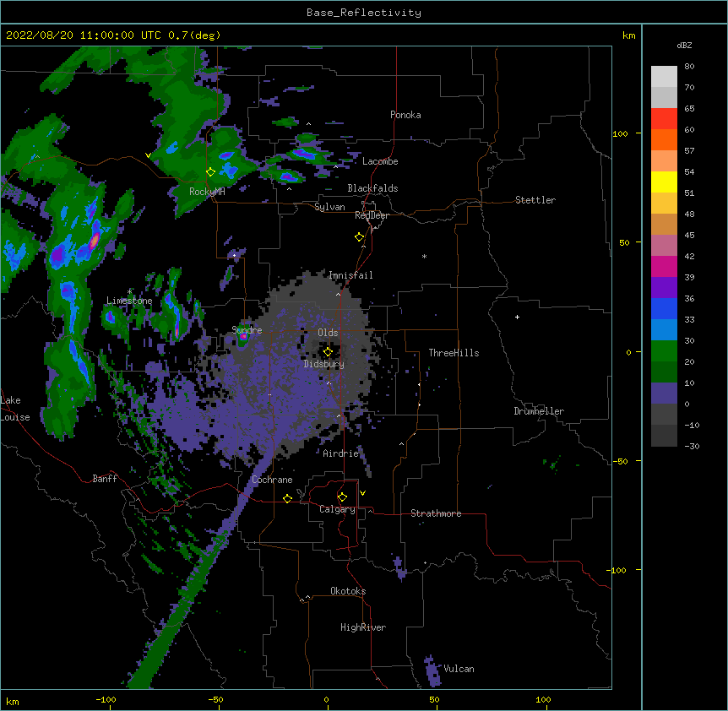This screenshot has height=711, width=728.
Task: Click the Strathmore label
Action: (436, 513)
